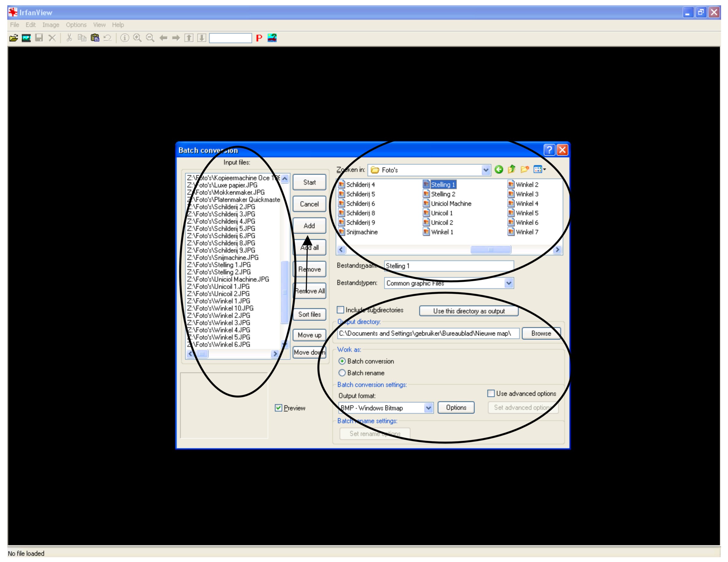Click the Browse button
728x562 pixels.
click(541, 333)
